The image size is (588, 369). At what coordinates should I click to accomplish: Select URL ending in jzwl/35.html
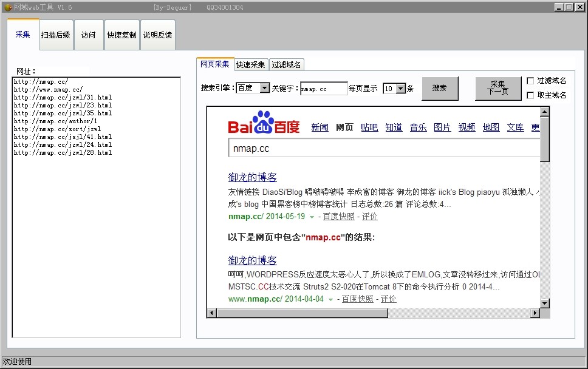63,113
